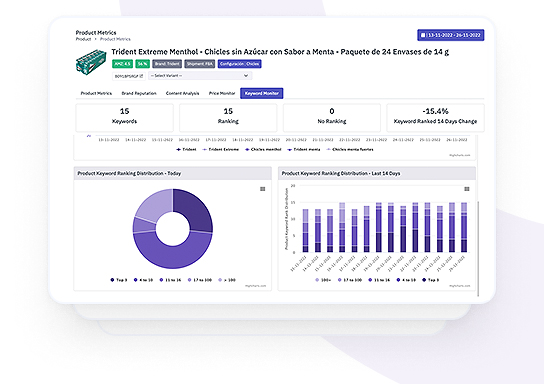This screenshot has width=544, height=384.
Task: Click the green percentage badge
Action: coord(143,64)
